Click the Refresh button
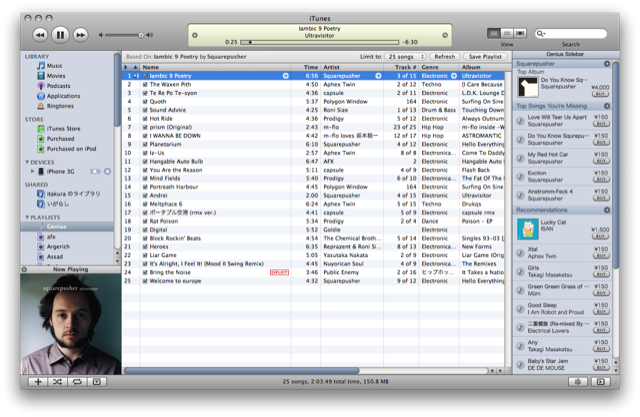Screen dimensions: 640x417 (x=443, y=57)
